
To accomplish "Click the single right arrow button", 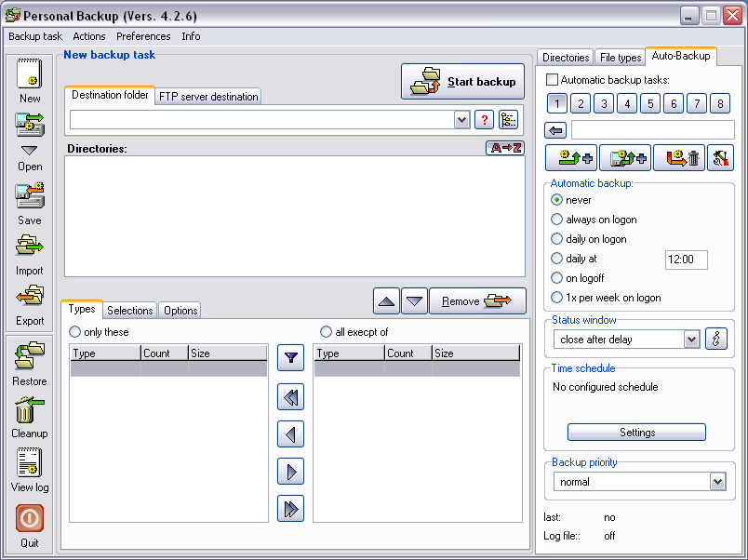I will pyautogui.click(x=290, y=472).
